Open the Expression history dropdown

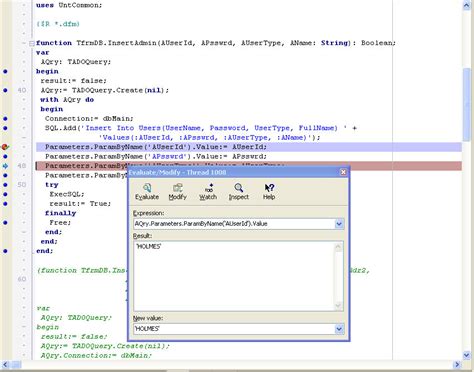coord(339,224)
